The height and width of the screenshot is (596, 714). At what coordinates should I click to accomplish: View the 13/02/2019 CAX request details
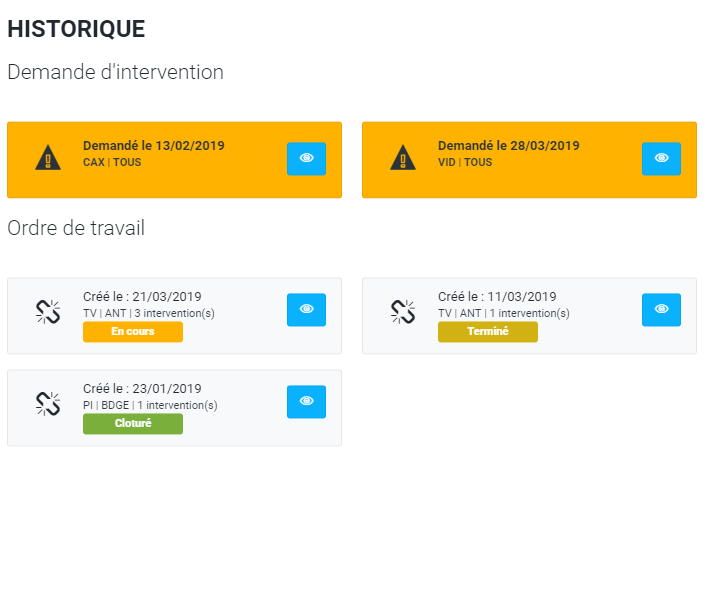(x=306, y=158)
